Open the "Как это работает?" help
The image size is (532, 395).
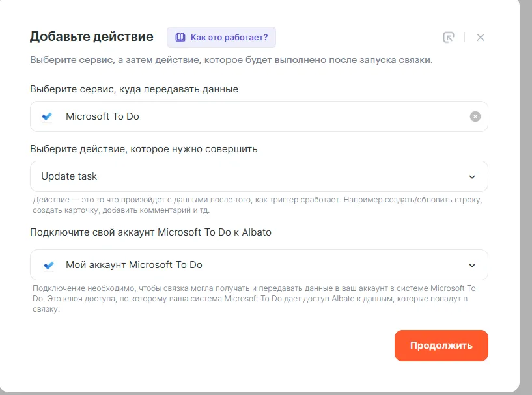click(x=229, y=38)
